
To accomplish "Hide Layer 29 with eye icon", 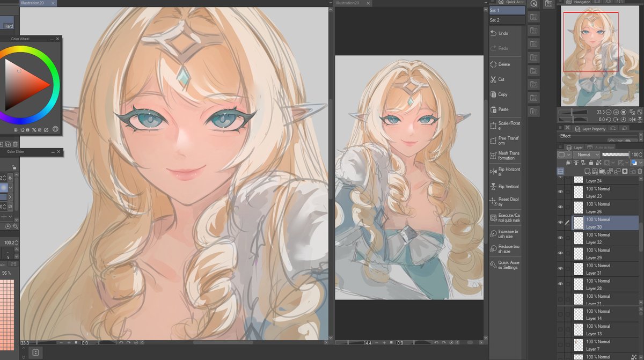I will (x=560, y=253).
